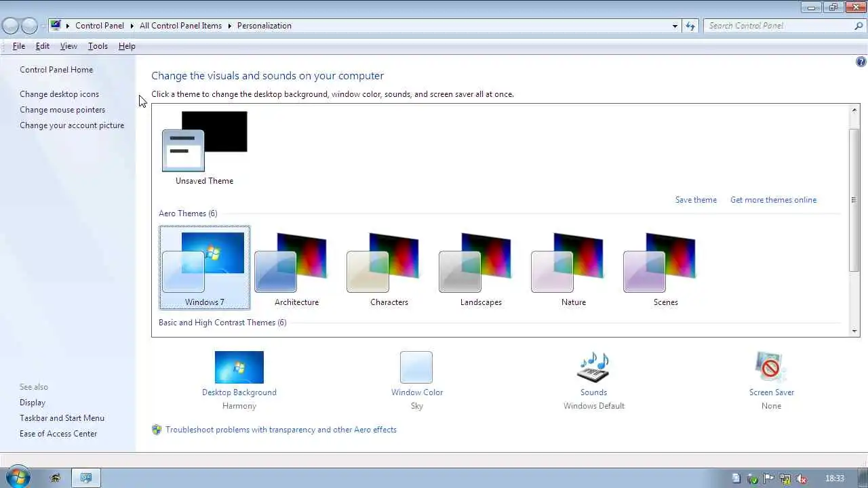Click the Personalization taskbar button

[x=86, y=478]
